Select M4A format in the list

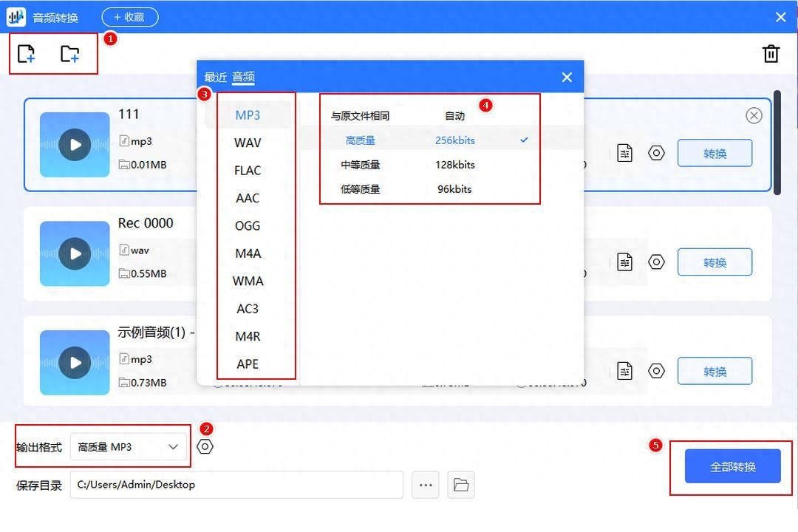(x=248, y=253)
